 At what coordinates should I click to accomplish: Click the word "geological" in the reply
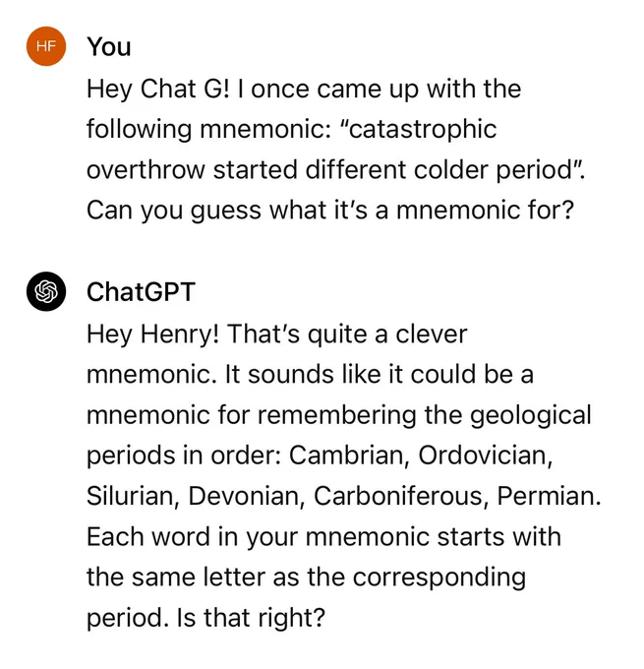531,415
